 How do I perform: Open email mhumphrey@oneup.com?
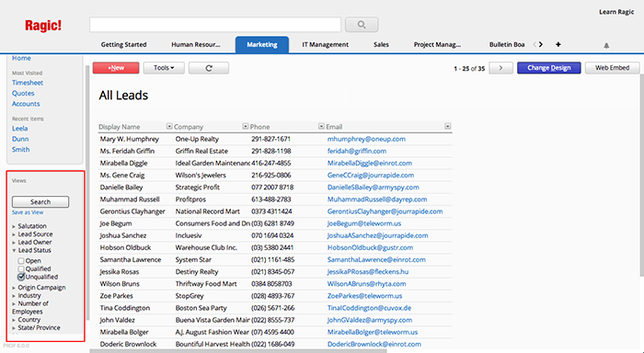pyautogui.click(x=366, y=139)
